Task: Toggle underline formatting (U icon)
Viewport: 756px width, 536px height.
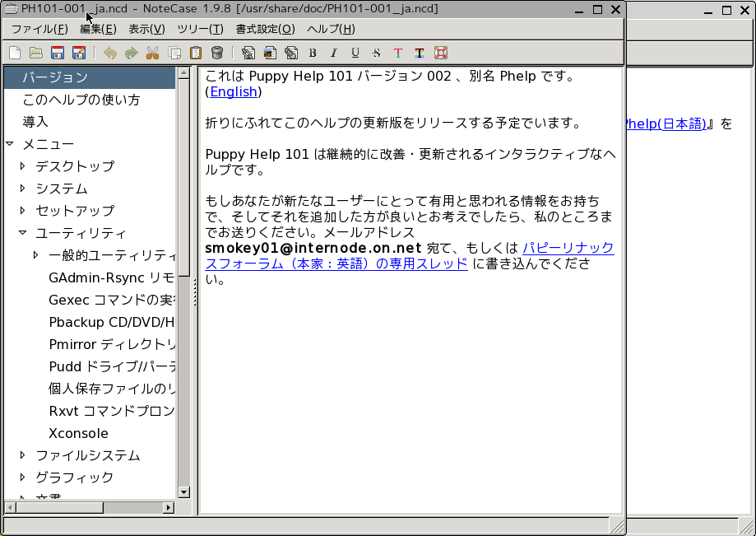Action: (355, 53)
